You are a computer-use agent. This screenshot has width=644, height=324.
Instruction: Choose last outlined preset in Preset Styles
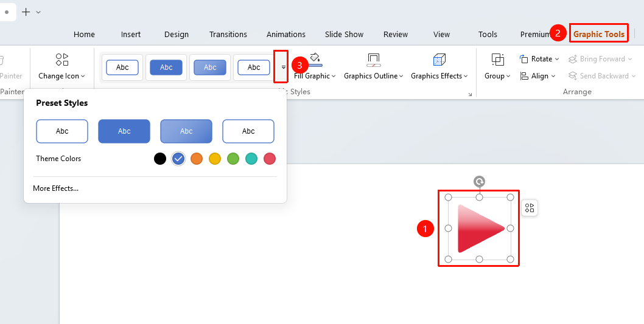pyautogui.click(x=248, y=131)
